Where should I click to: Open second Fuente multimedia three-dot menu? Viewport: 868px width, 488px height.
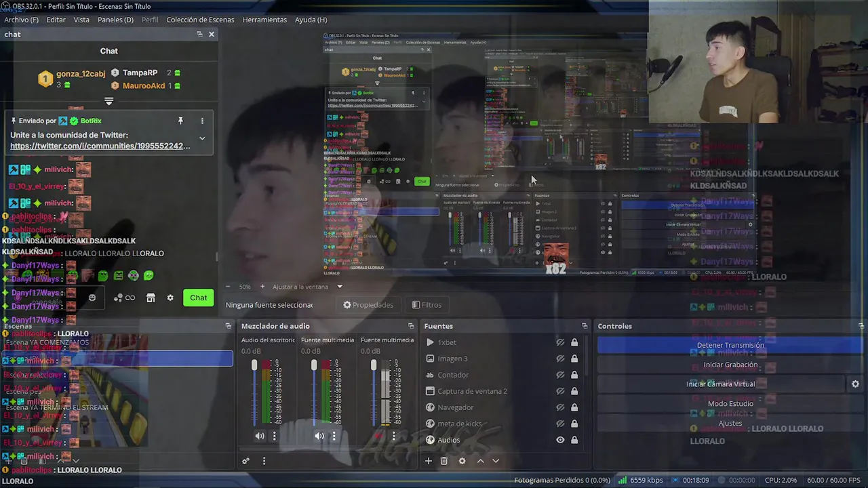tap(393, 436)
